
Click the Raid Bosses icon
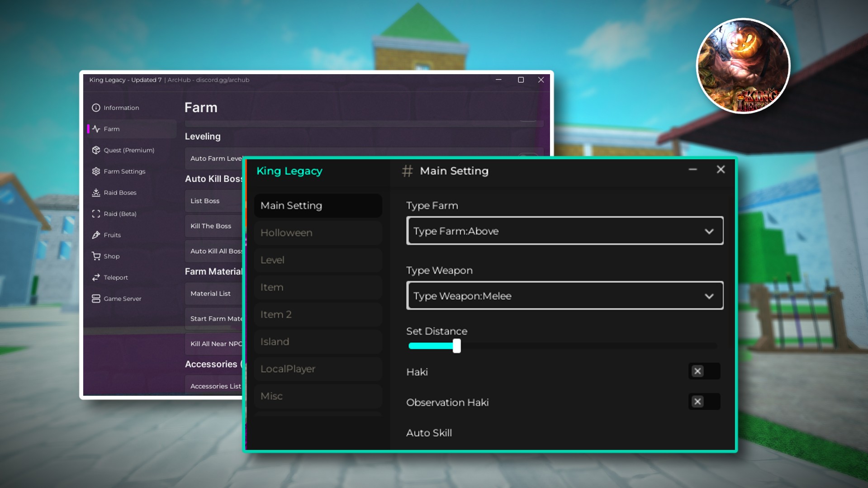(x=96, y=193)
